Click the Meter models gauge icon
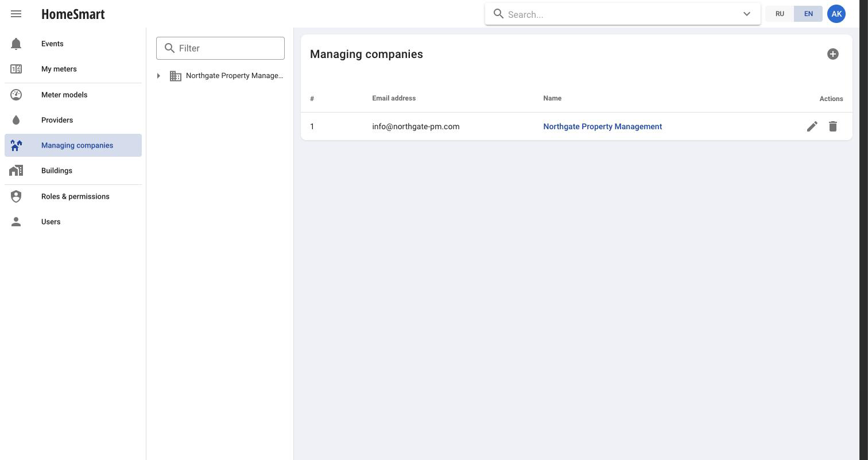Image resolution: width=868 pixels, height=460 pixels. [x=16, y=95]
